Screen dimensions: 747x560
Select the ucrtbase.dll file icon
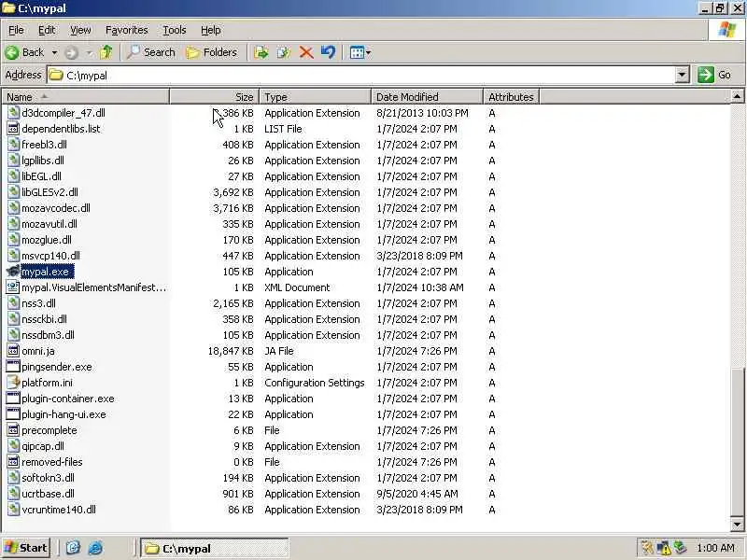tap(13, 494)
